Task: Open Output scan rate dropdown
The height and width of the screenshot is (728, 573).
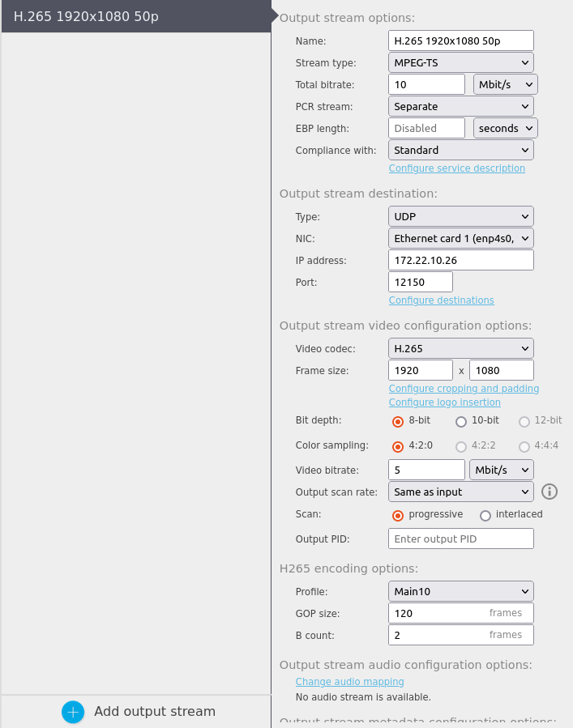Action: coord(461,492)
